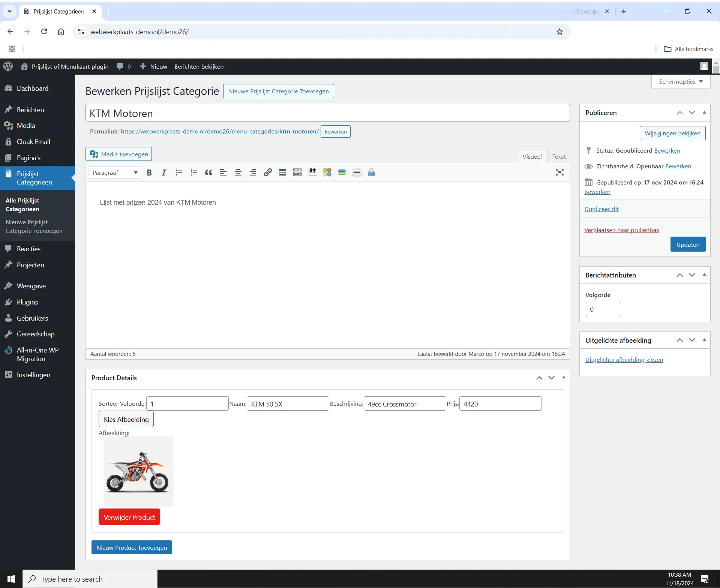Click the fullscreen editor toggle icon
Viewport: 720px width, 588px height.
tap(560, 172)
